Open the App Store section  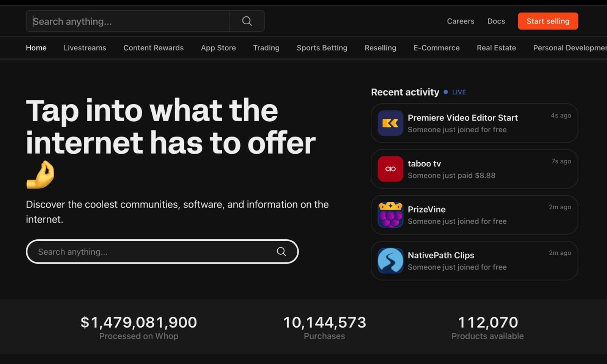(x=218, y=48)
